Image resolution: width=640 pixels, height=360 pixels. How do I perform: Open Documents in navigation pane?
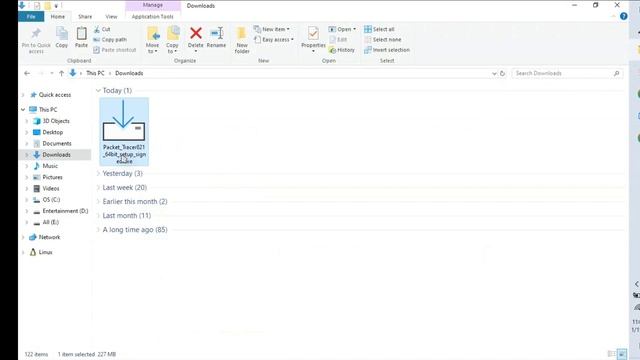click(x=57, y=144)
